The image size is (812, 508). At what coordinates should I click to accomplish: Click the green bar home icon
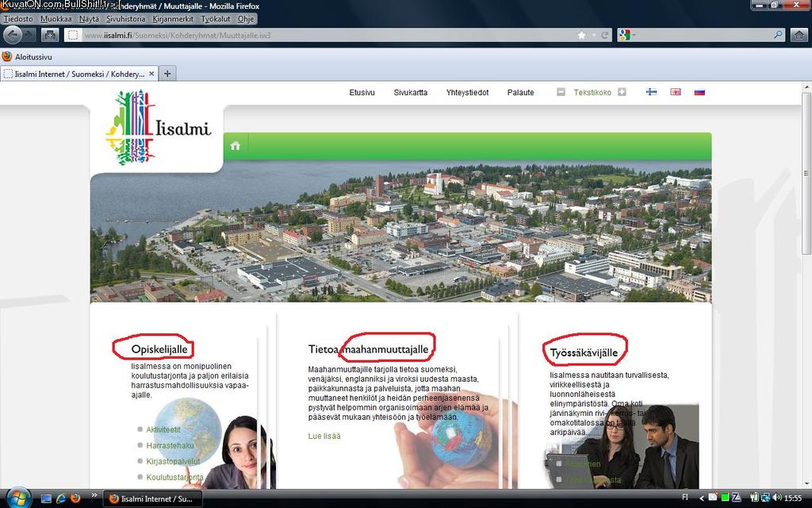pyautogui.click(x=235, y=145)
